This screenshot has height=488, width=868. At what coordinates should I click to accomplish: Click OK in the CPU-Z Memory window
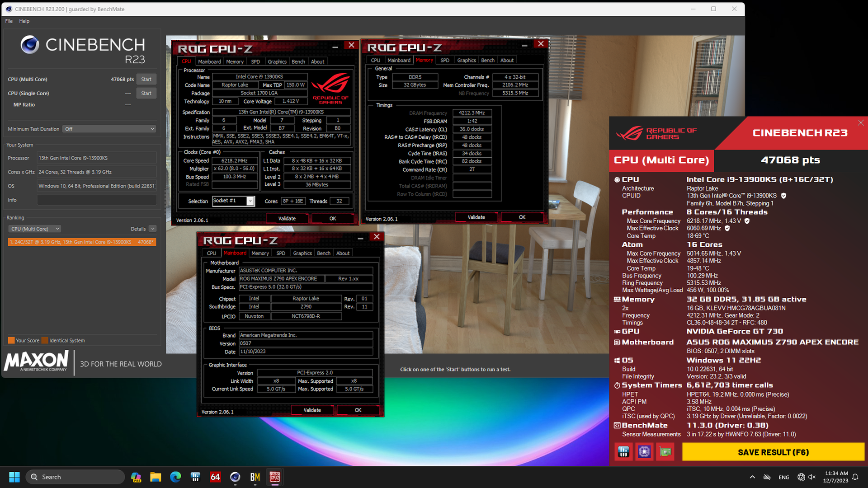[x=522, y=217]
